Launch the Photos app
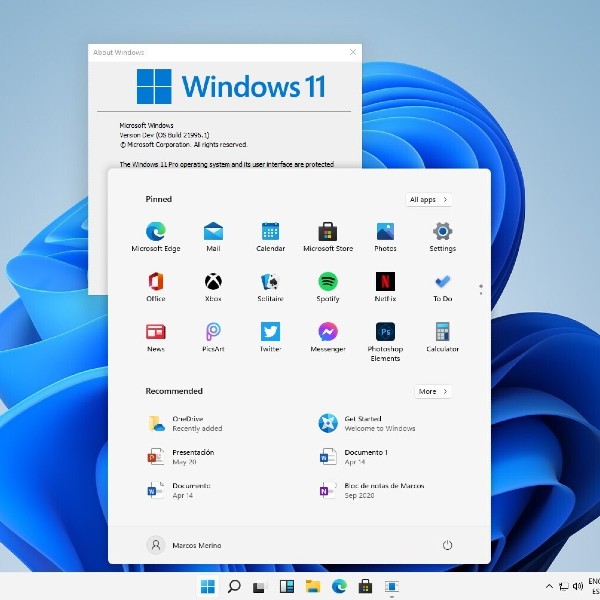This screenshot has width=600, height=600. coord(385,237)
